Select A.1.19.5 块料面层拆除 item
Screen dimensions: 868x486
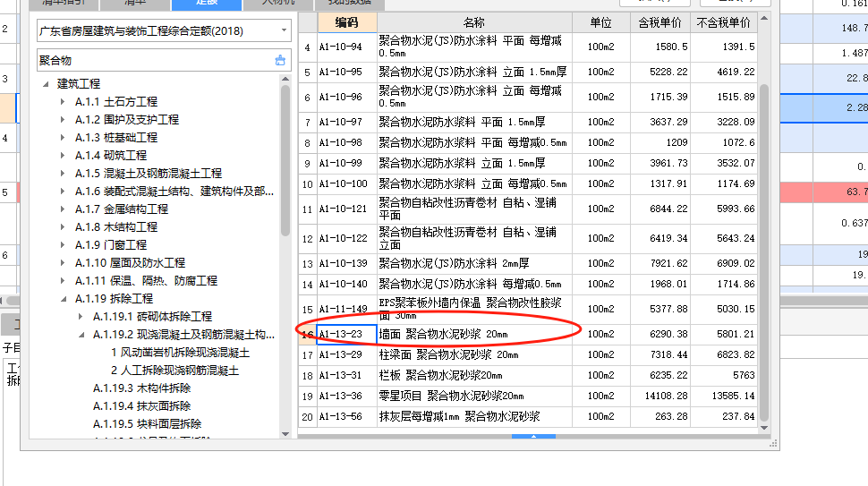[x=148, y=424]
